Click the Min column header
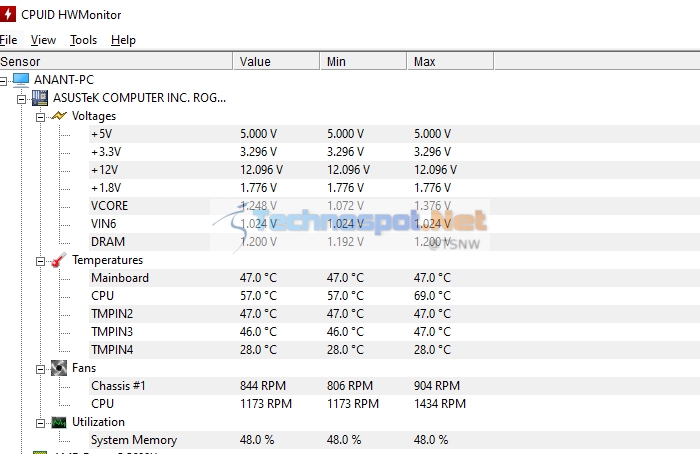The width and height of the screenshot is (700, 454). (363, 61)
